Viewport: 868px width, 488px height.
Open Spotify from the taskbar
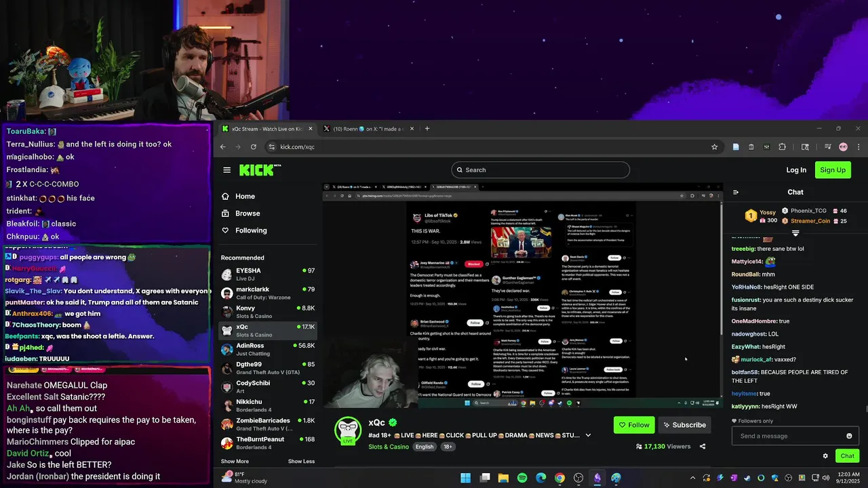point(522,478)
